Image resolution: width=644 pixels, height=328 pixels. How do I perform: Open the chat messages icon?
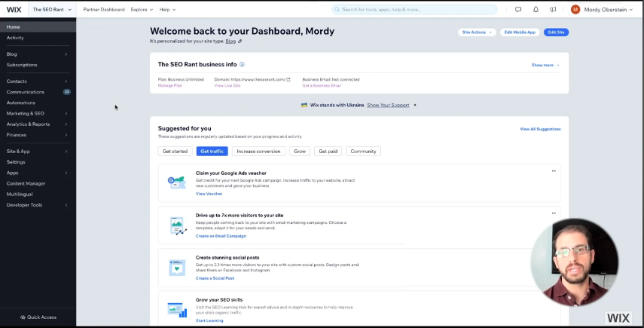tap(518, 10)
